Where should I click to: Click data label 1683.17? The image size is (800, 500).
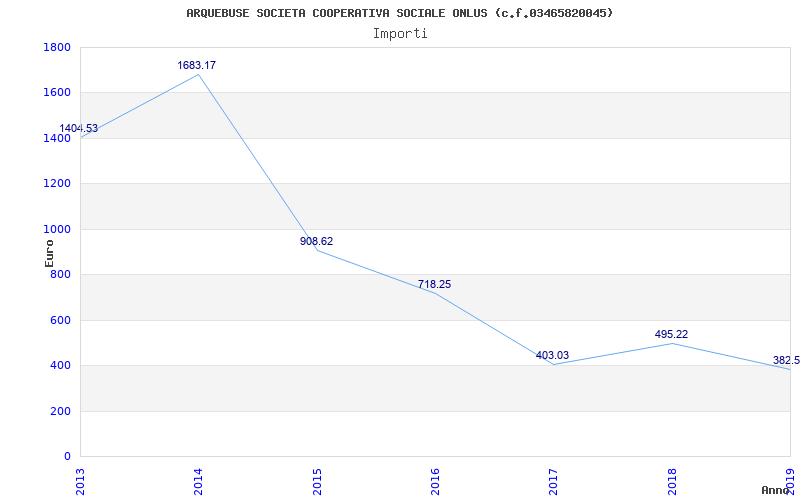pos(196,65)
